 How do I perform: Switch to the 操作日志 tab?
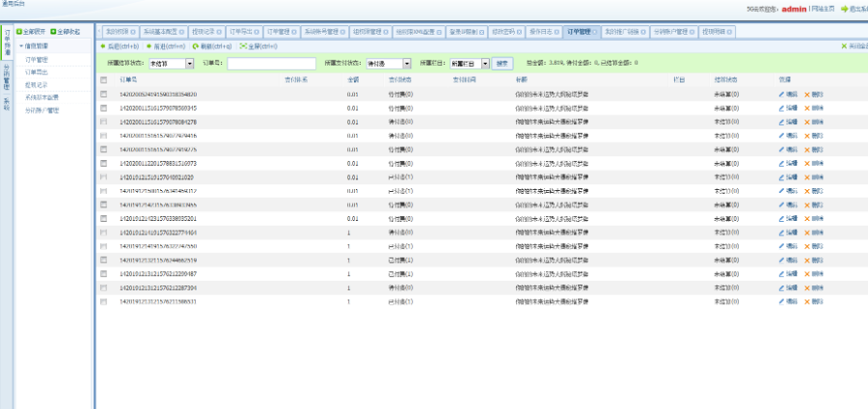[x=543, y=32]
